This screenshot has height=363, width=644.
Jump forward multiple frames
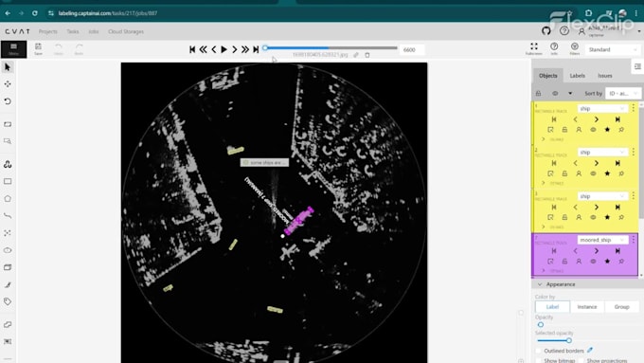(x=245, y=49)
